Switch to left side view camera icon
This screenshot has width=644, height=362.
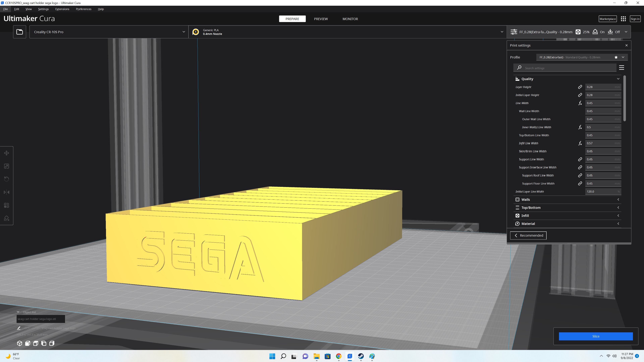[x=44, y=343]
